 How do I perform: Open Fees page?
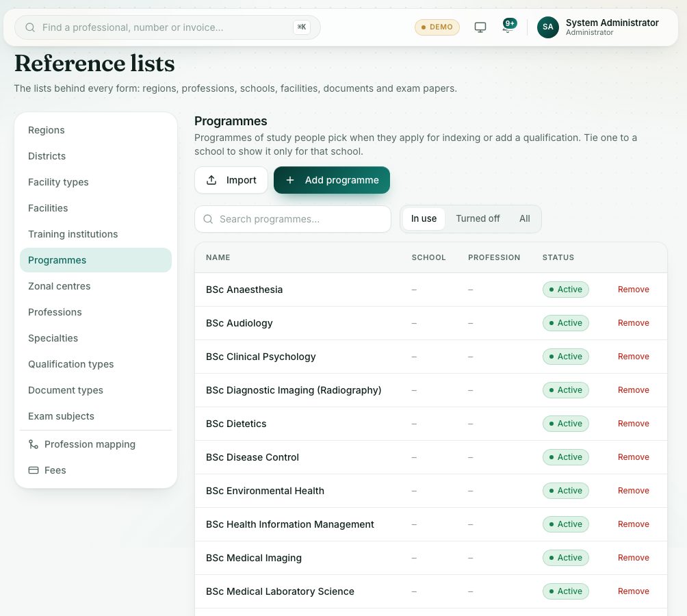[x=96, y=470]
